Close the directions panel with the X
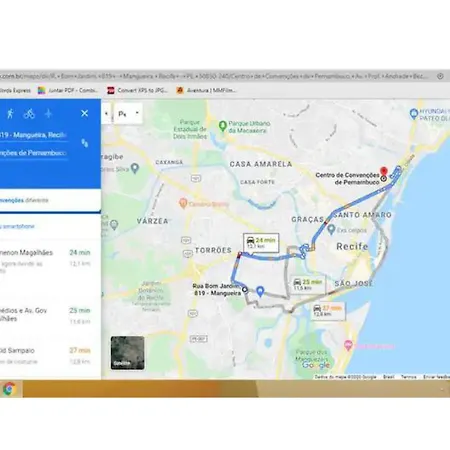 pos(84,113)
